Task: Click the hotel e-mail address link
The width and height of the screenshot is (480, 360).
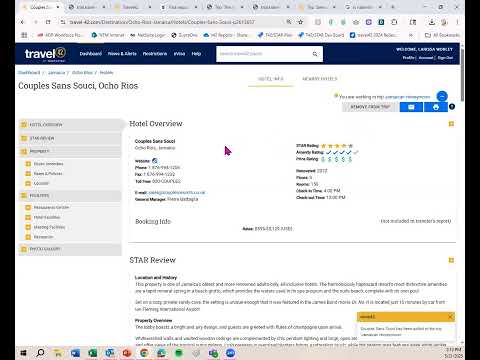Action: pos(176,192)
